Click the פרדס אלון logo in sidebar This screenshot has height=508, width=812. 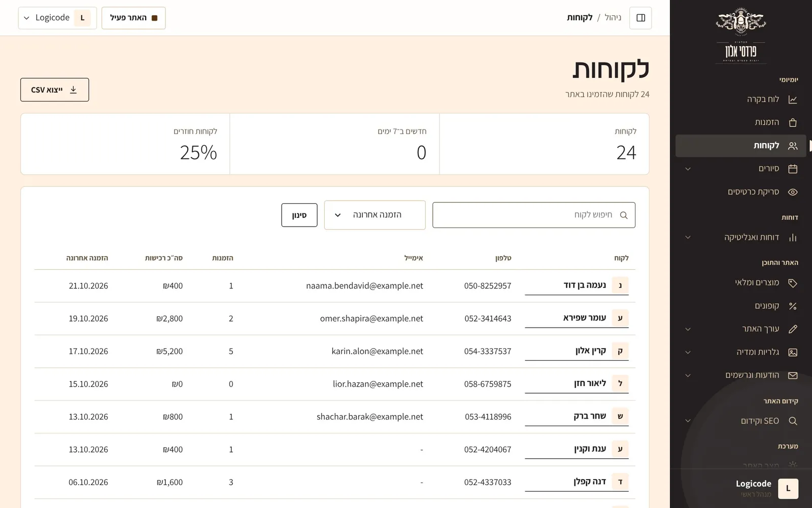(x=741, y=36)
